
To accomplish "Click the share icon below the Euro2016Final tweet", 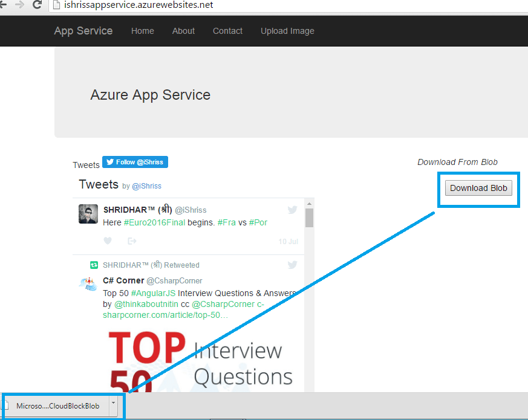I will 132,241.
